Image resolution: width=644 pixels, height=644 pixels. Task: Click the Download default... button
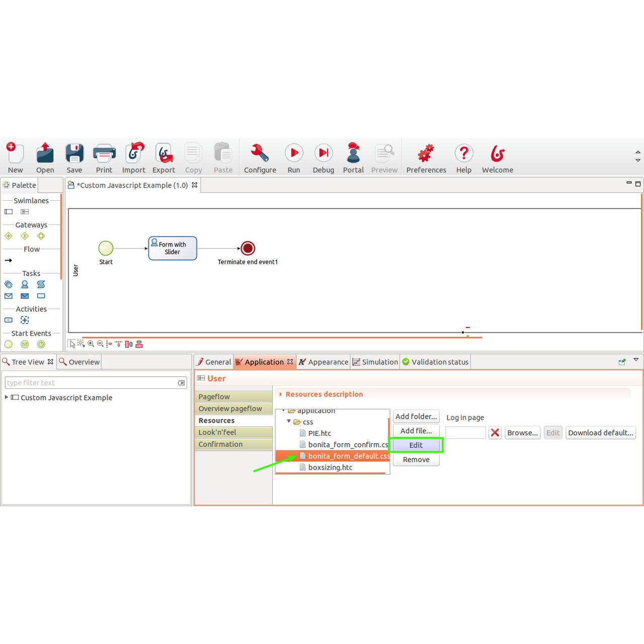pyautogui.click(x=600, y=433)
